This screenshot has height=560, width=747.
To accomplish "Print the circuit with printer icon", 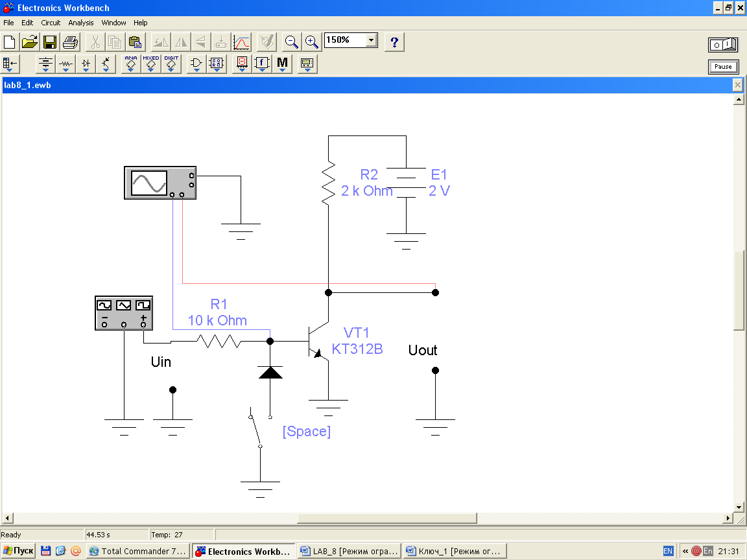I will (x=70, y=42).
